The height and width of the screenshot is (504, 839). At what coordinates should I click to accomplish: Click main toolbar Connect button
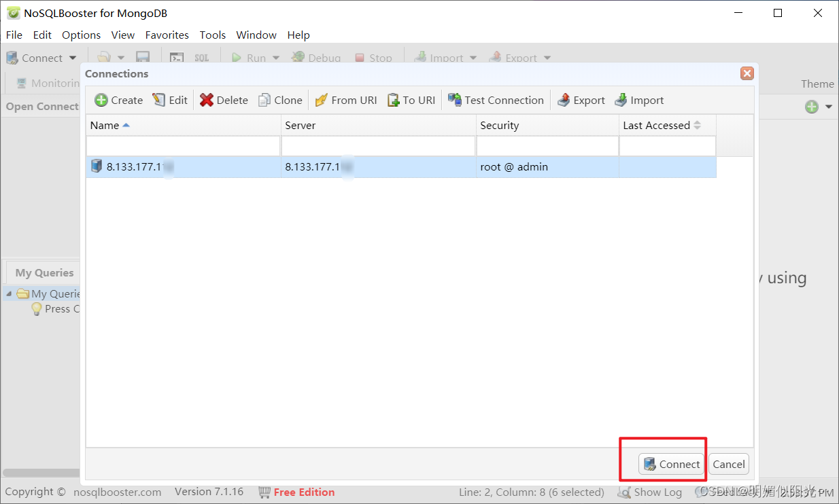click(x=34, y=58)
